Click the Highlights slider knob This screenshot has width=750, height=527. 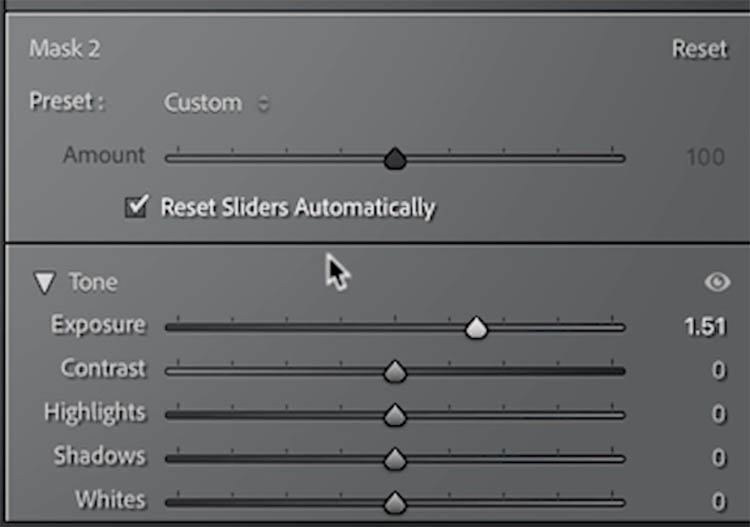coord(395,415)
